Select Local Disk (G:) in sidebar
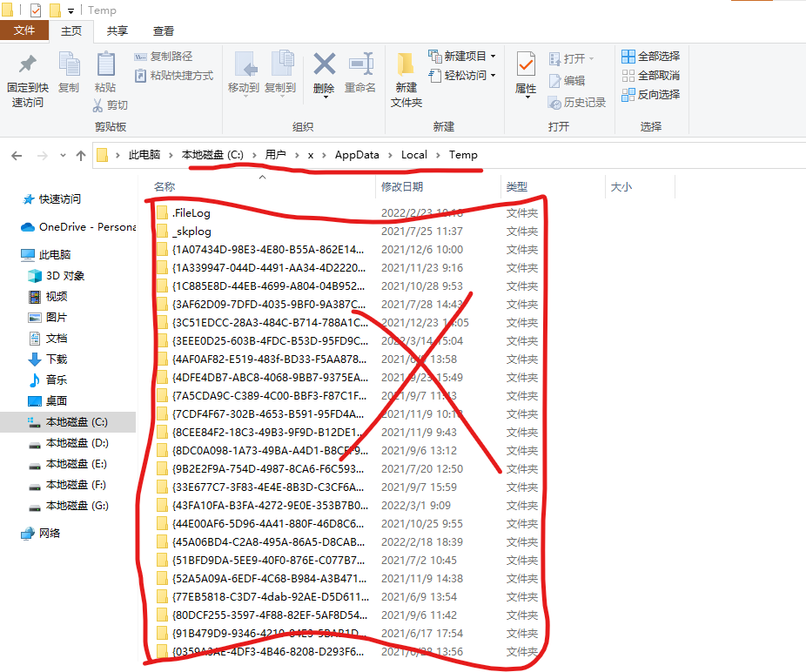The height and width of the screenshot is (672, 806). (x=69, y=506)
